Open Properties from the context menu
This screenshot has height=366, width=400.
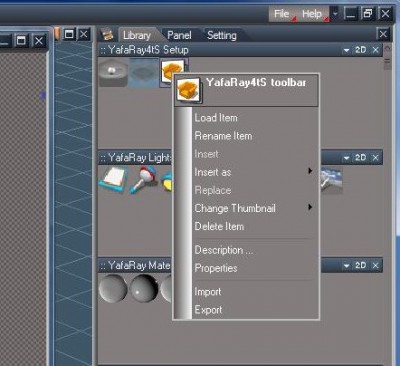tap(216, 268)
